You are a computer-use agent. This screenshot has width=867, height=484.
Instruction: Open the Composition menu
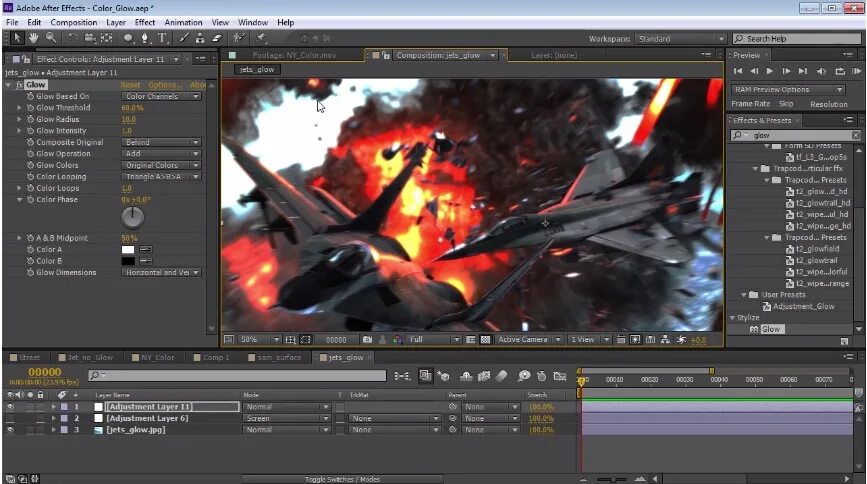click(x=74, y=22)
